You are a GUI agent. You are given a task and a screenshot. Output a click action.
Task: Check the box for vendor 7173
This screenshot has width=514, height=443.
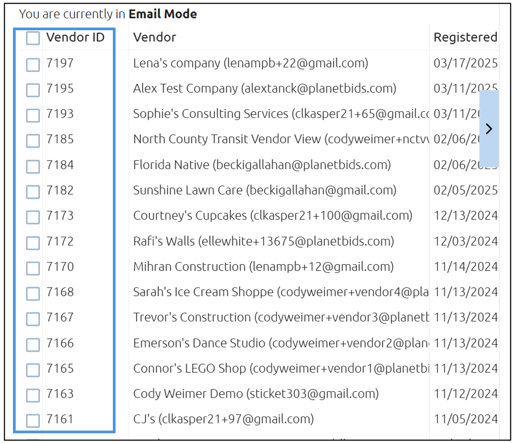pyautogui.click(x=33, y=217)
